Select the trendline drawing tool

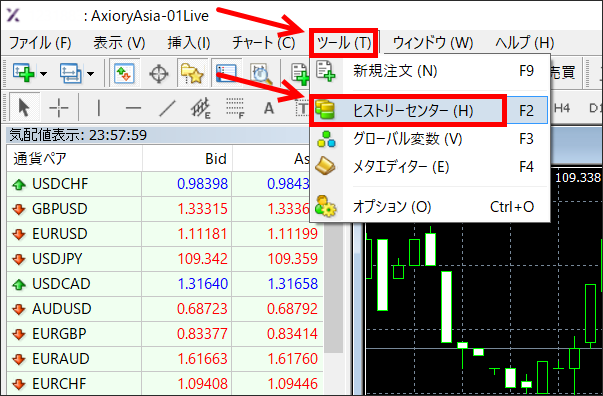tap(167, 108)
